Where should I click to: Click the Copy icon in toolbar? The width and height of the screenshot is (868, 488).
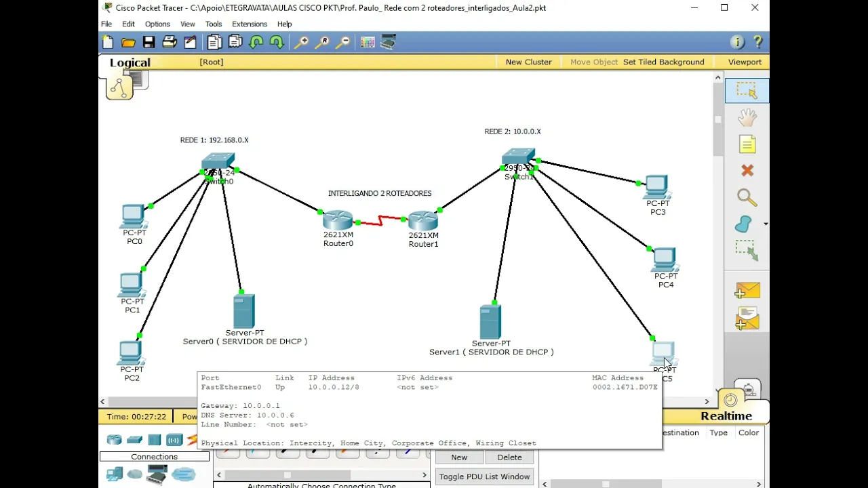(214, 43)
